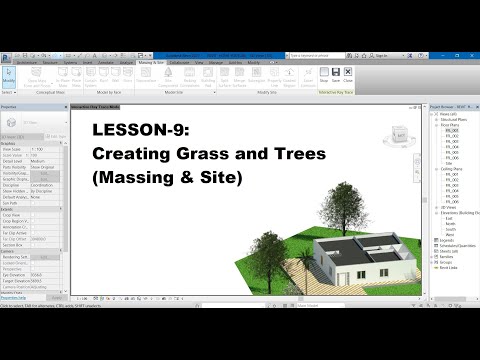
Task: Toggle the Annotation Crop checkbox
Action: click(33, 227)
